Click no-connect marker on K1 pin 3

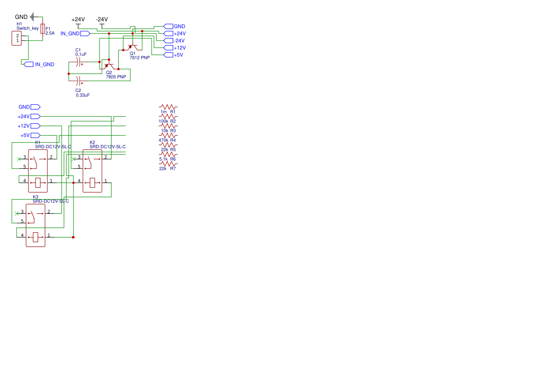click(x=19, y=159)
